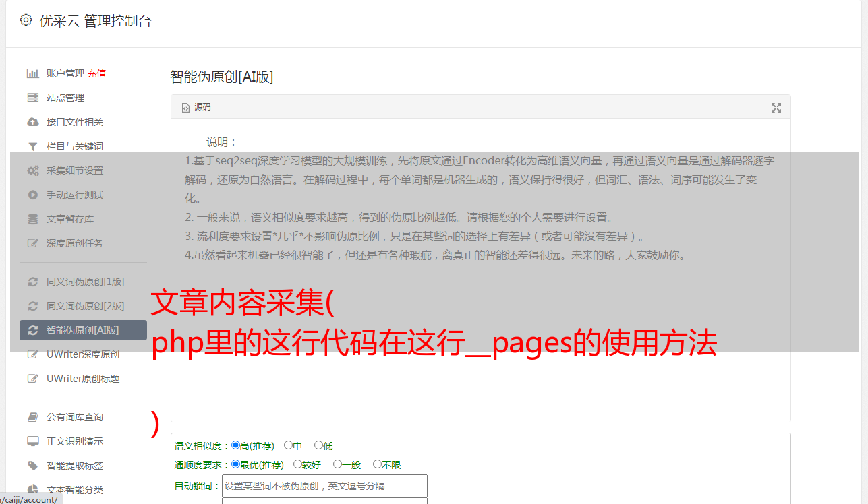The image size is (868, 504).
Task: Click the filter icon for 栏目与关键词
Action: coord(32,146)
